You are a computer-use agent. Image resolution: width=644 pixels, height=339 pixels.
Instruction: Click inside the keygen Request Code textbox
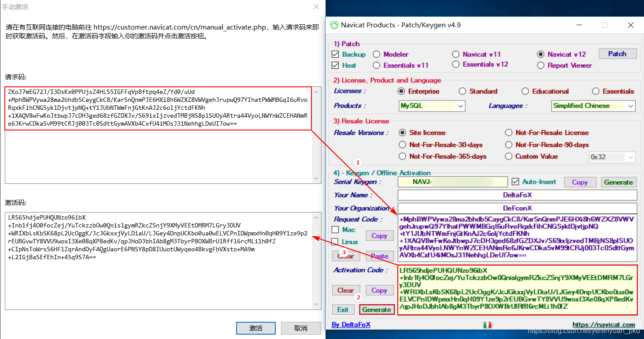[x=517, y=238]
